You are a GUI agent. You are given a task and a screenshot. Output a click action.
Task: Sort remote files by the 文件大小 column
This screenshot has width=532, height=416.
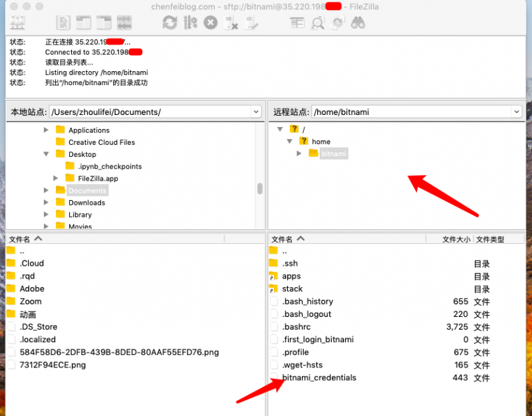(450, 239)
